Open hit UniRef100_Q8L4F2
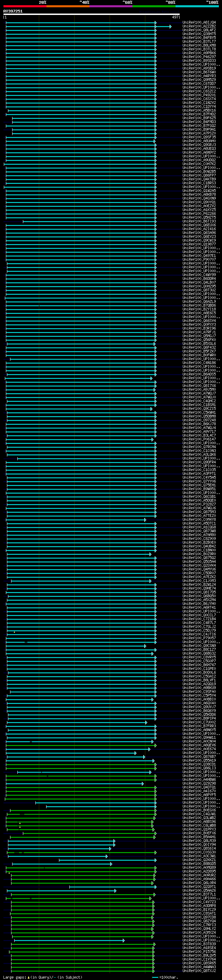The height and width of the screenshot is (980, 222). pos(199,30)
